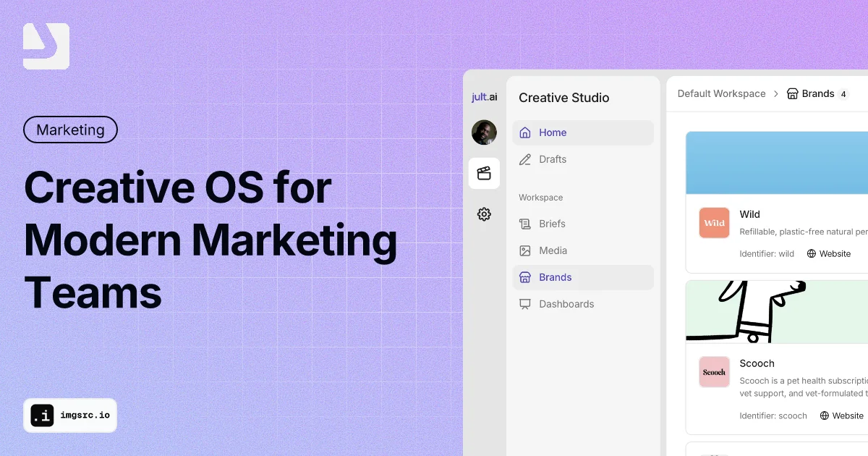Click the Scooch card green illustration banner

(777, 311)
